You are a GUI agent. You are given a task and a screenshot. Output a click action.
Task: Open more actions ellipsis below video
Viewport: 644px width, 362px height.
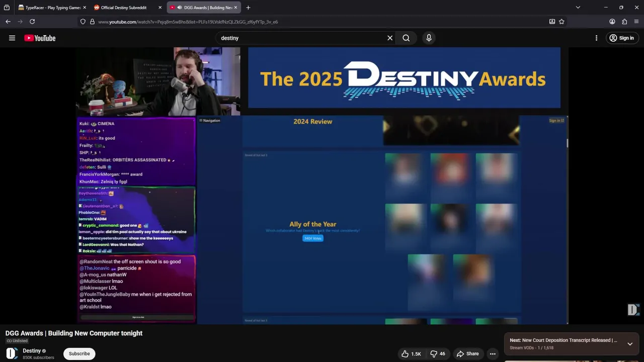(493, 353)
